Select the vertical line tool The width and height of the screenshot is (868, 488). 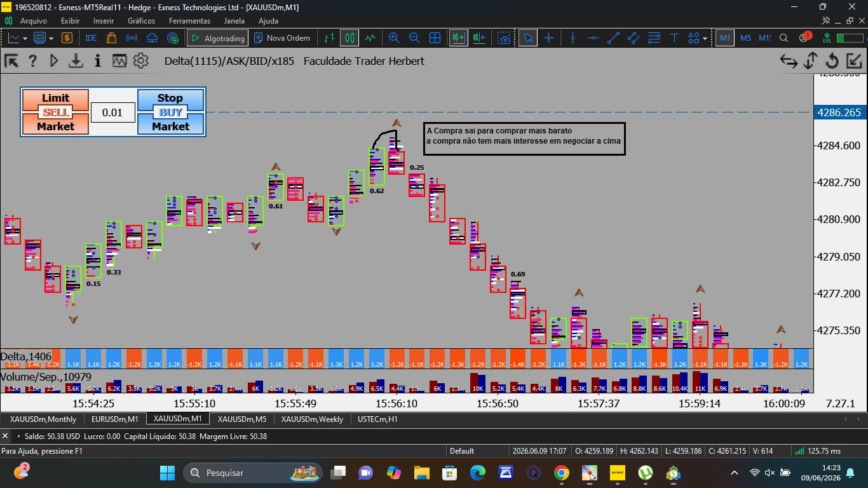[573, 38]
